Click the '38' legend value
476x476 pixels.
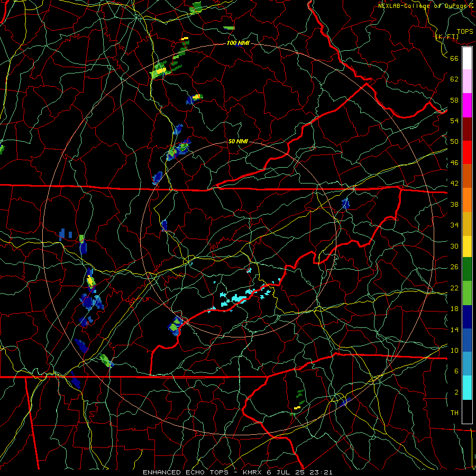tap(454, 204)
